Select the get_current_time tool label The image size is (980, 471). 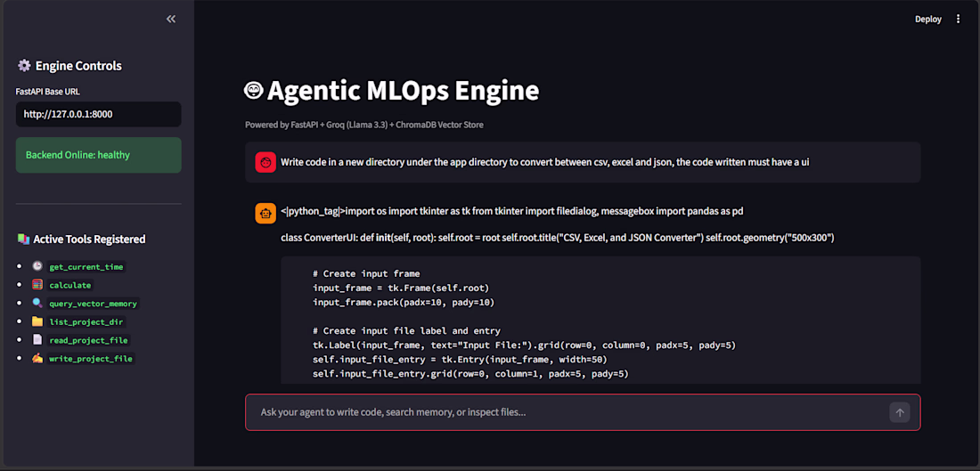tap(86, 267)
